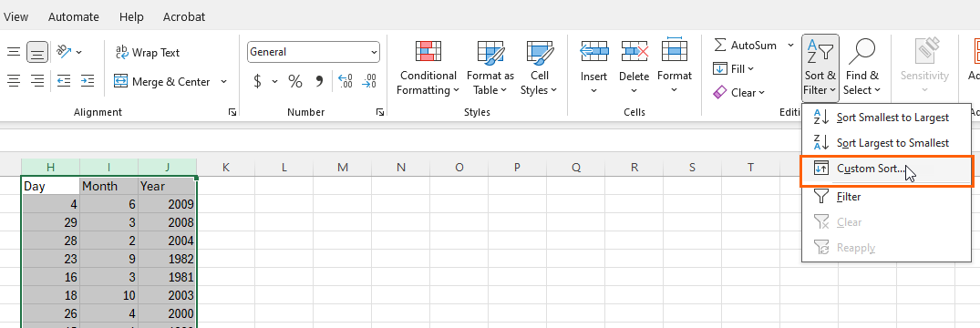Apply percent style format

pyautogui.click(x=295, y=81)
